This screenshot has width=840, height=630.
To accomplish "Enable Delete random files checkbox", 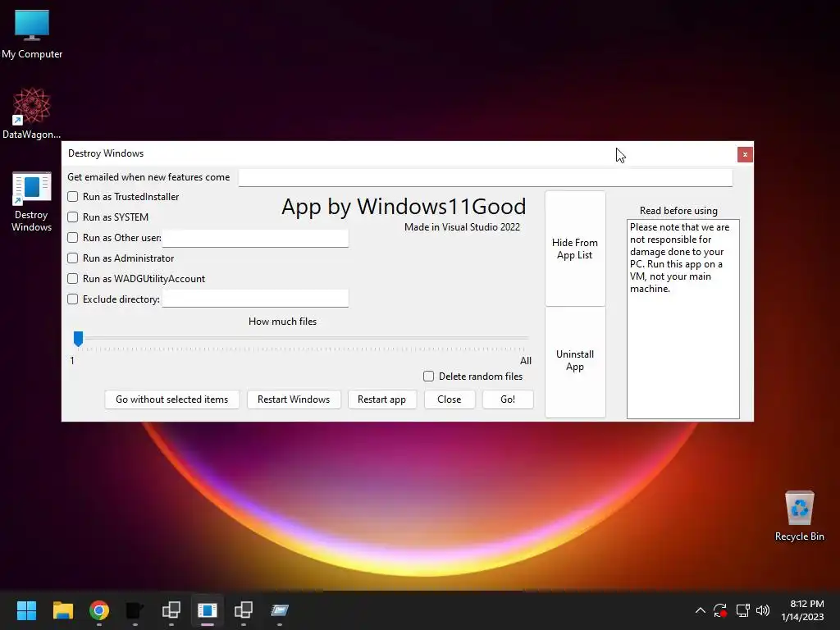I will click(x=428, y=376).
